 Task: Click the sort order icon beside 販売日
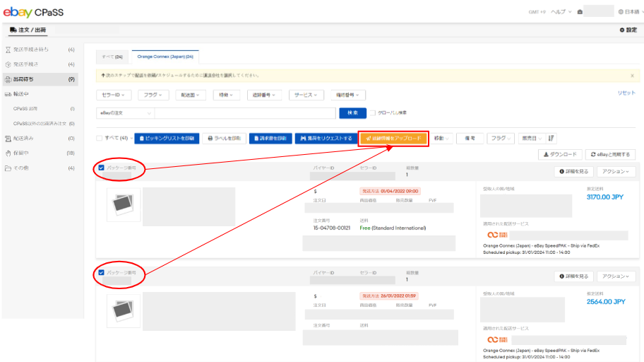[551, 139]
